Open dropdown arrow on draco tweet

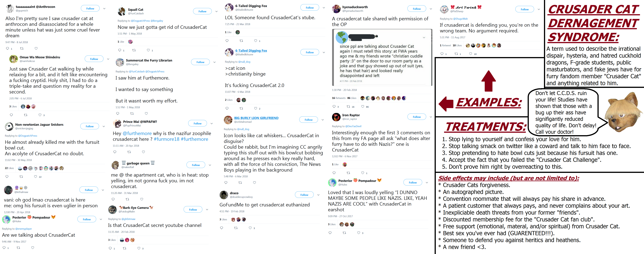(x=318, y=195)
